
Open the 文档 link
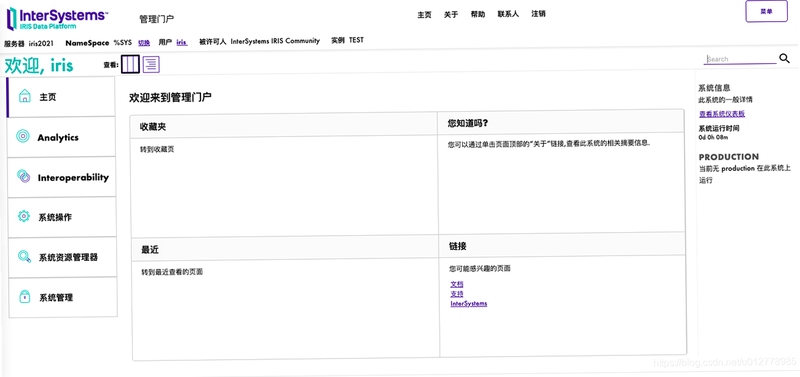457,284
